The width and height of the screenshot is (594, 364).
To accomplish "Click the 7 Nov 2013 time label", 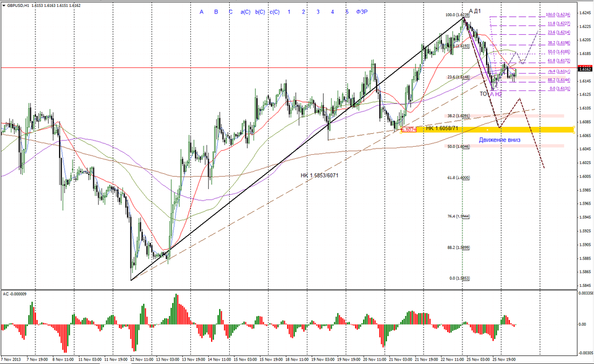I will click(x=12, y=359).
